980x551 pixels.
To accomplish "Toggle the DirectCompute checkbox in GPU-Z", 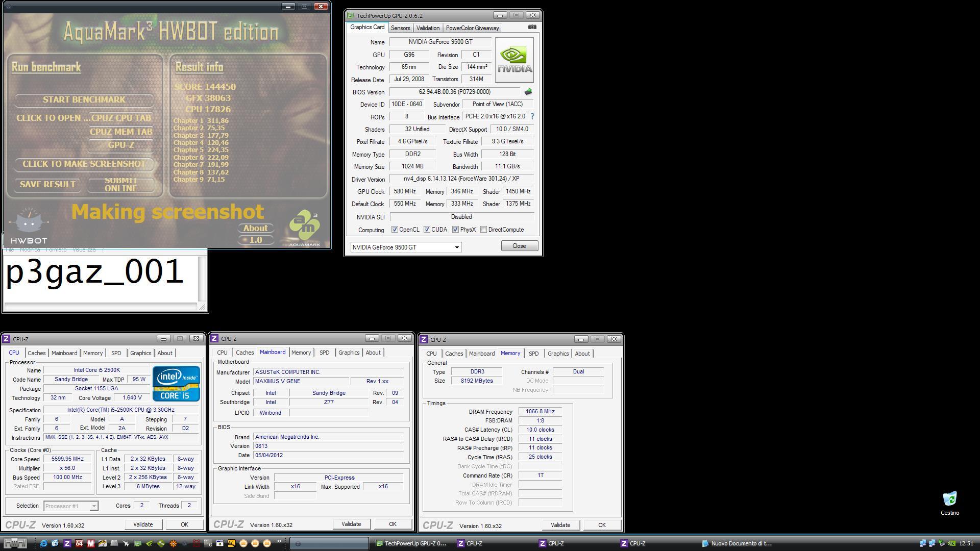I will [x=483, y=230].
